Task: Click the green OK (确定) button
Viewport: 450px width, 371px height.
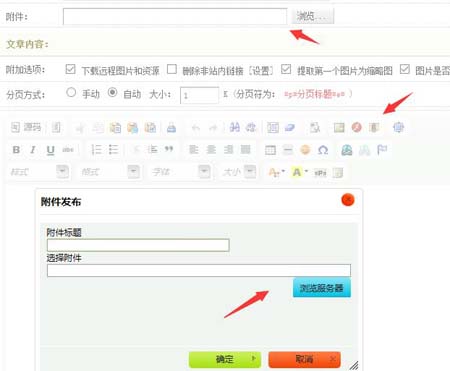Action: (225, 359)
